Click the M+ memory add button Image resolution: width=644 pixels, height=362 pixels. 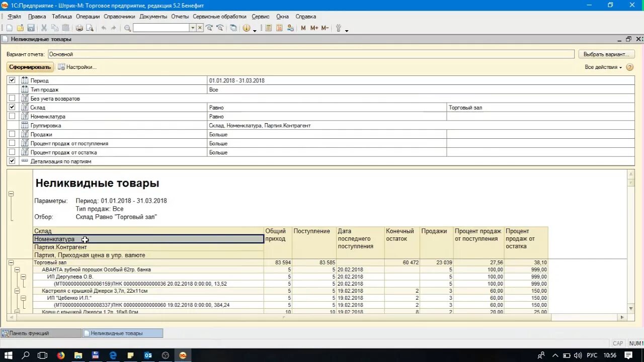314,28
